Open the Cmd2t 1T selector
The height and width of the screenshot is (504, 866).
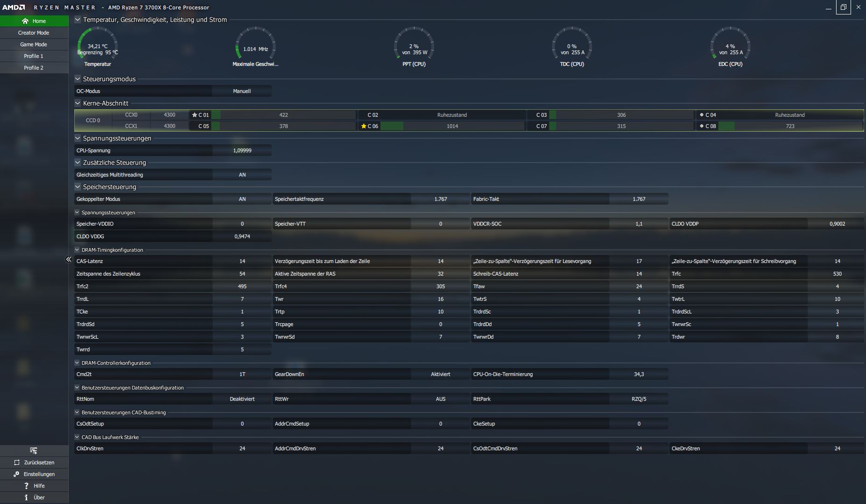[x=242, y=374]
